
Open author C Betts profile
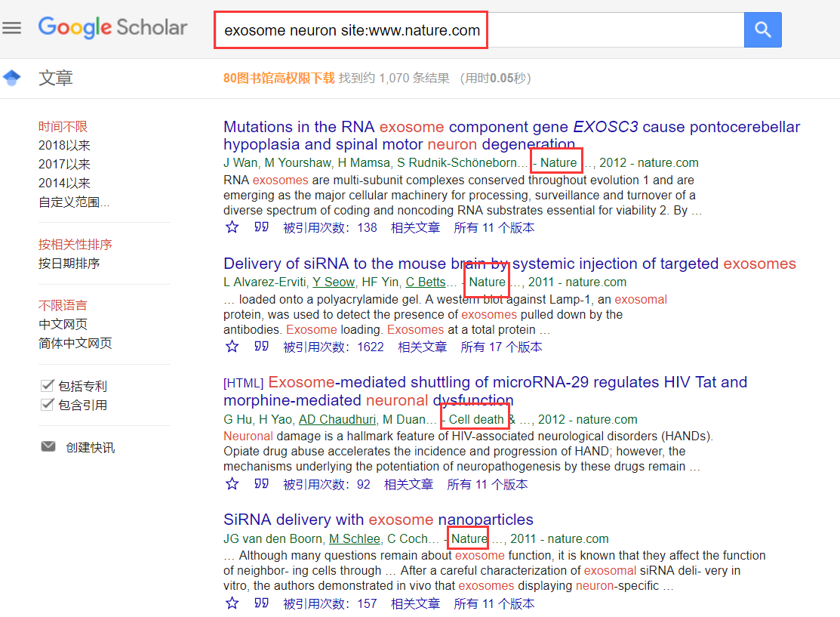426,282
